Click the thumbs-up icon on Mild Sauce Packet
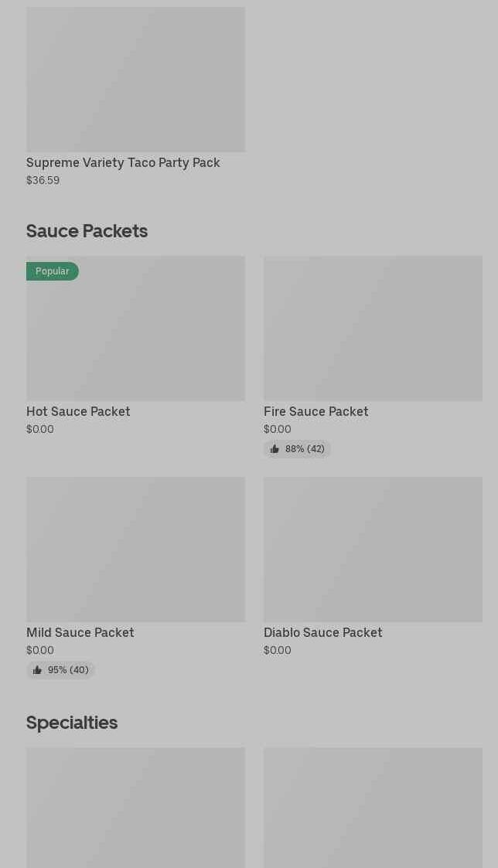498x868 pixels. coord(37,670)
